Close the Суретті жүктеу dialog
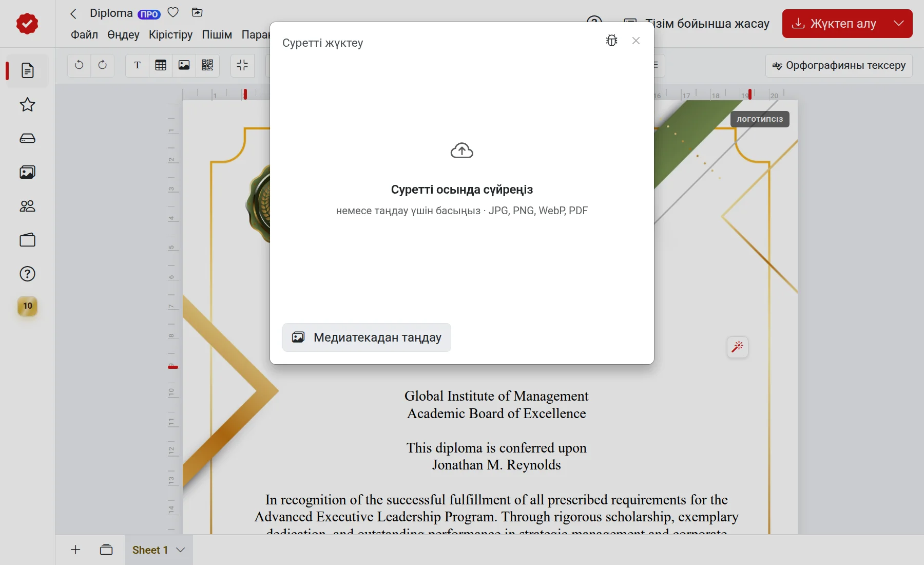This screenshot has width=924, height=565. (x=636, y=41)
